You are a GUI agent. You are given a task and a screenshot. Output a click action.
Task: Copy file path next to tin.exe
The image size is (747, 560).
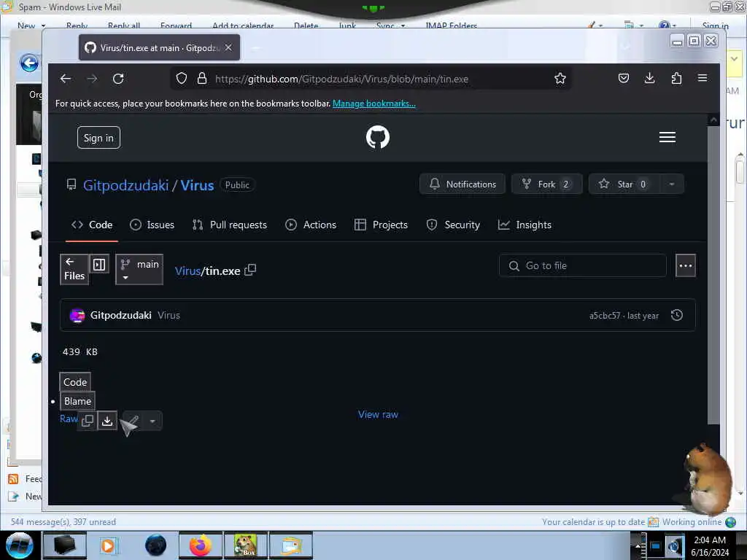click(x=250, y=270)
